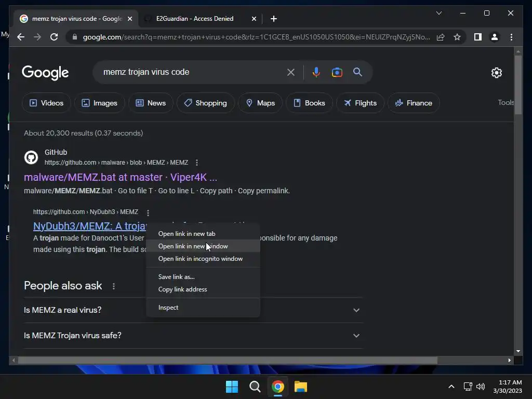The image size is (532, 399).
Task: Click the forward navigation arrow
Action: point(37,37)
